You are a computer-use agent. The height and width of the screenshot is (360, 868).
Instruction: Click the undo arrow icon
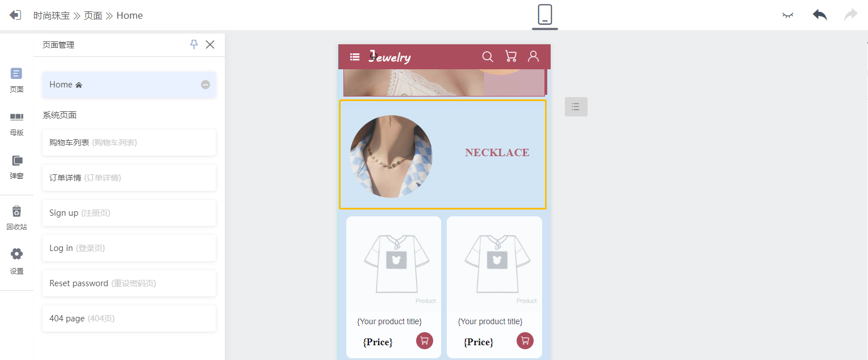tap(819, 15)
